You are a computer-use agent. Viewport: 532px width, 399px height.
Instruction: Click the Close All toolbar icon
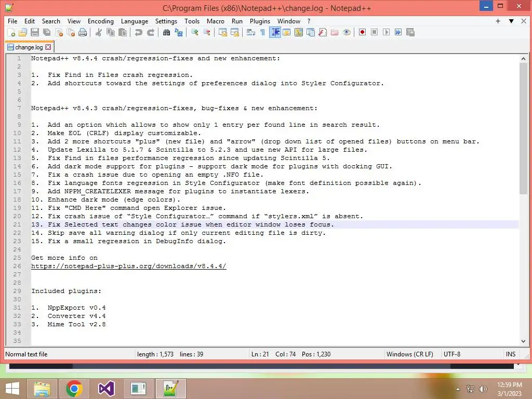coord(71,32)
